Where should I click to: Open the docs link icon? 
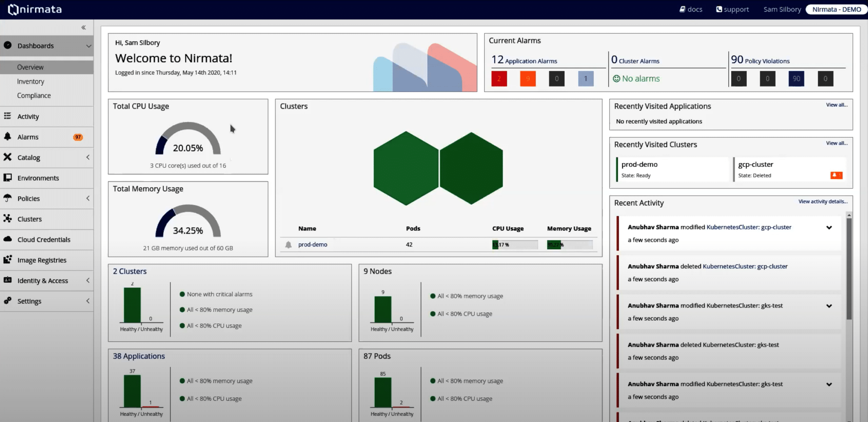[x=683, y=9]
